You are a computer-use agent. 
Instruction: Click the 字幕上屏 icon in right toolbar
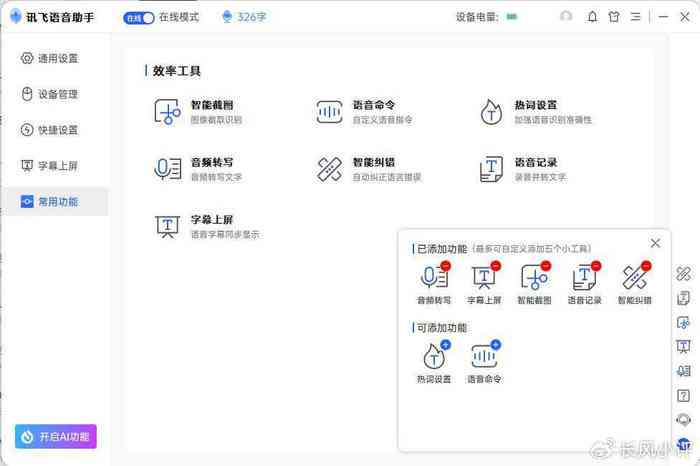click(x=683, y=346)
